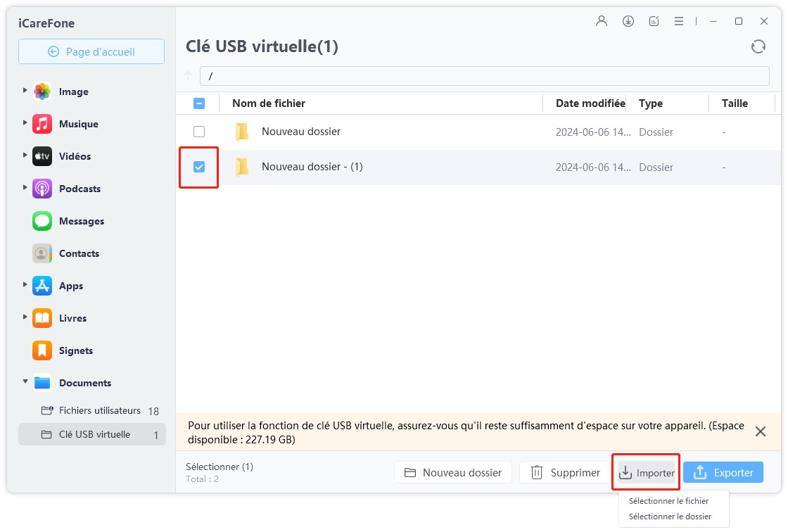Open the download manager icon
Screen dimensions: 788x532
pos(628,21)
